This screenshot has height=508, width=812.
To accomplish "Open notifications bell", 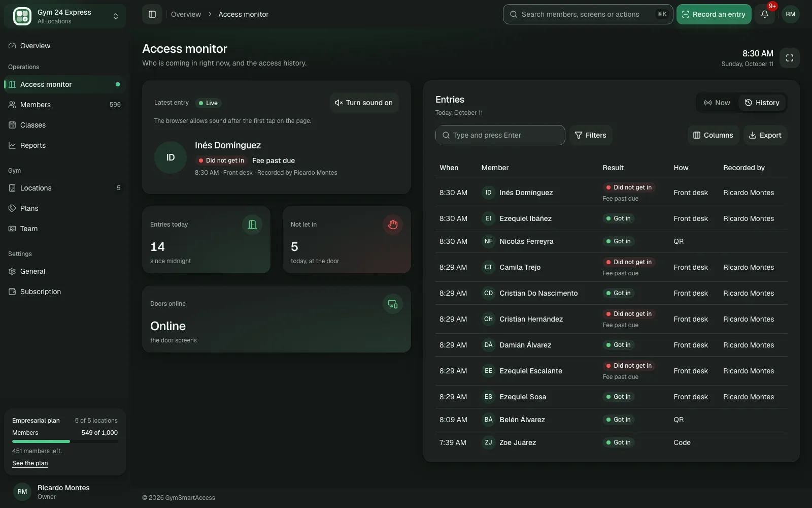I will (x=764, y=14).
